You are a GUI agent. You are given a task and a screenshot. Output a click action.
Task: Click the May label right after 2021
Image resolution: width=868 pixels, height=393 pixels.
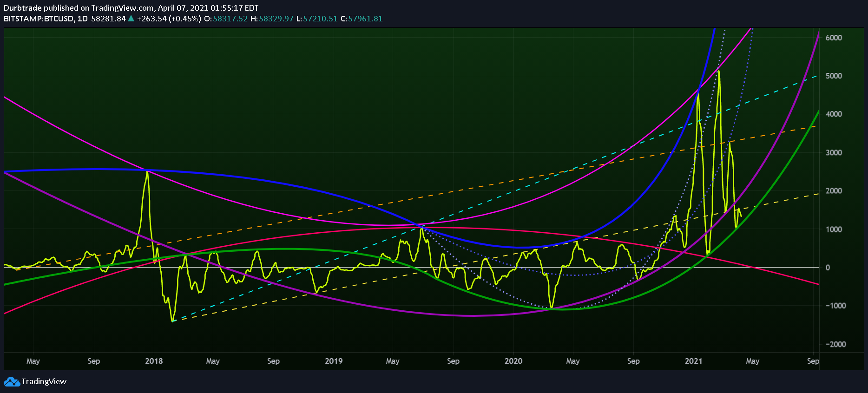point(753,361)
